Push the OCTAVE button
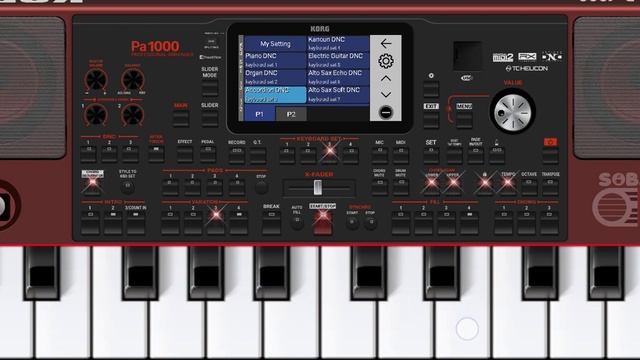Screen dimensions: 640x360 [529, 187]
